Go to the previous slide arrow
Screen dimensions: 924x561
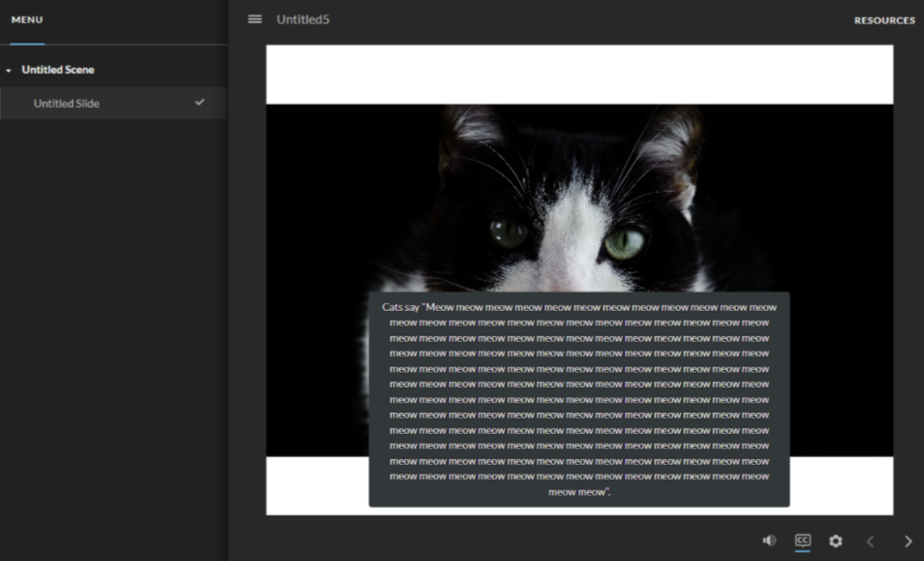[x=870, y=542]
